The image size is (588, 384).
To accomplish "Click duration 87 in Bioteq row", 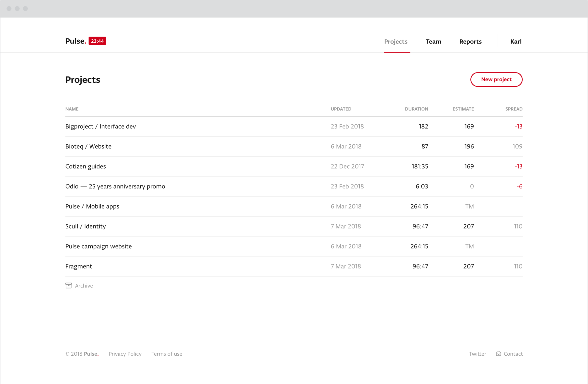I will (425, 146).
